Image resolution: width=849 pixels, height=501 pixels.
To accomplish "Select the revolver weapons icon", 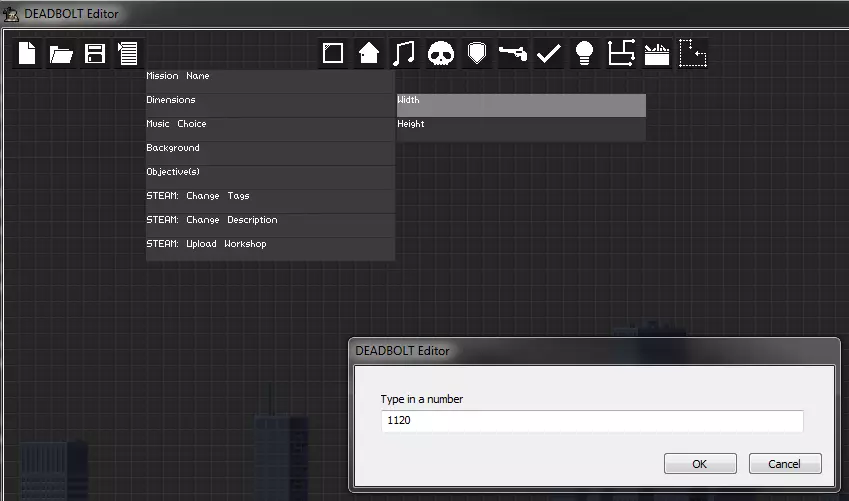I will tap(513, 54).
